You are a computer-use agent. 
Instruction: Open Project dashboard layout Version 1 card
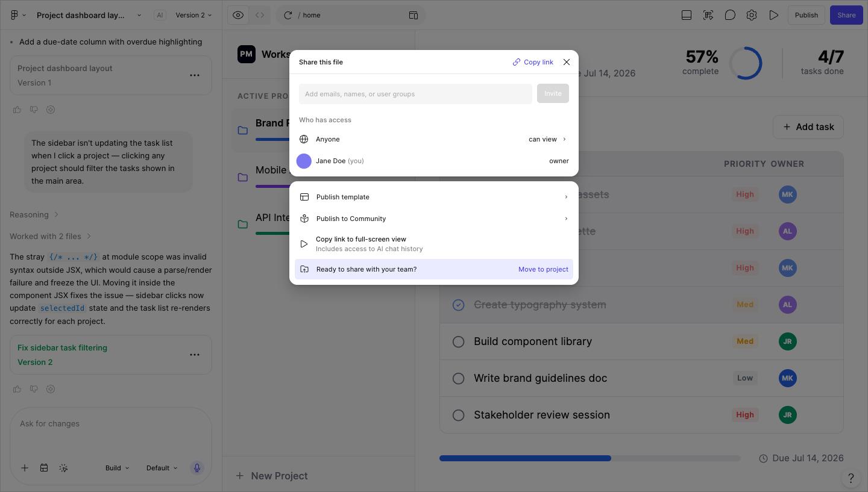pyautogui.click(x=111, y=75)
